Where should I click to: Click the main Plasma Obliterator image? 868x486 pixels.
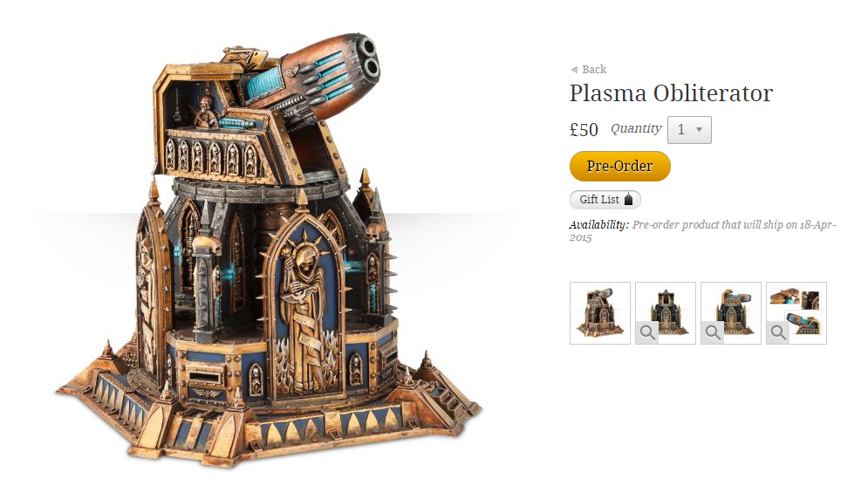[269, 252]
